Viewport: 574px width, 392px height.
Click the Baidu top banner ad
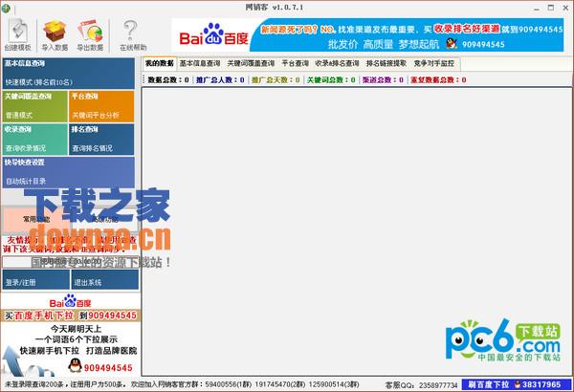point(367,35)
